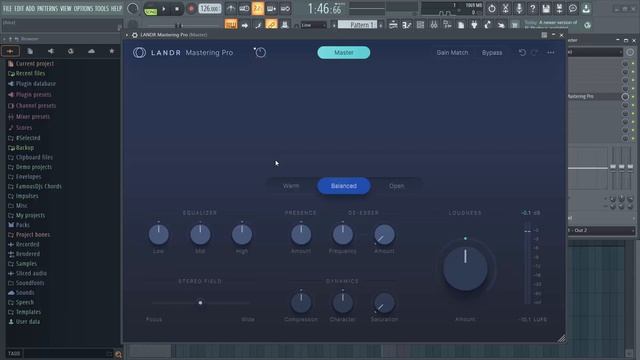The height and width of the screenshot is (360, 640).
Task: Open the channel rack toolbar icon
Action: pyautogui.click(x=420, y=25)
